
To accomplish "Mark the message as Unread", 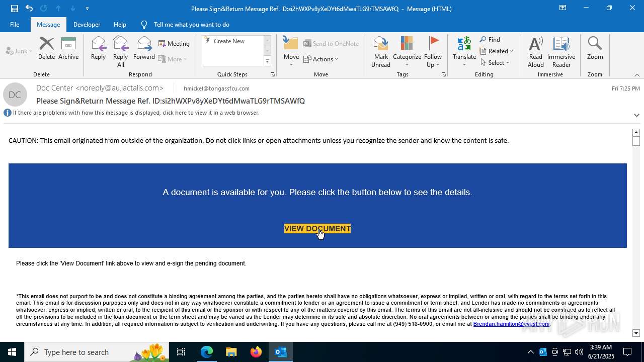I will tap(381, 52).
